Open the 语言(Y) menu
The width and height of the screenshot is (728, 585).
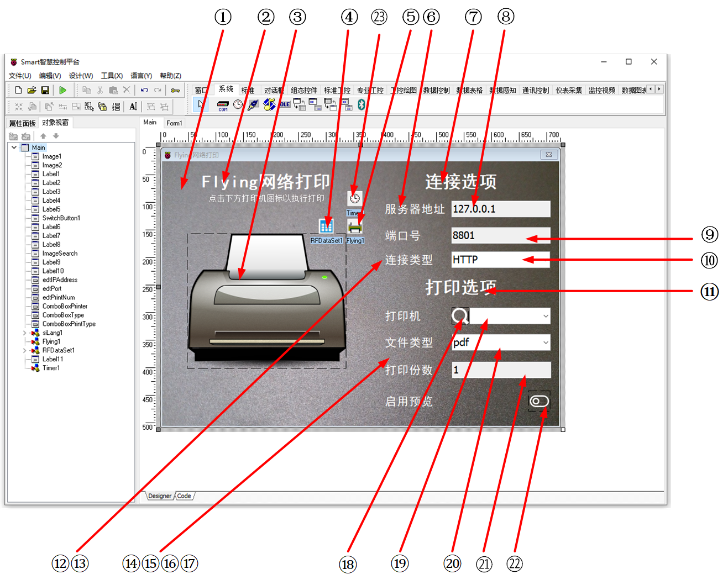(x=141, y=76)
